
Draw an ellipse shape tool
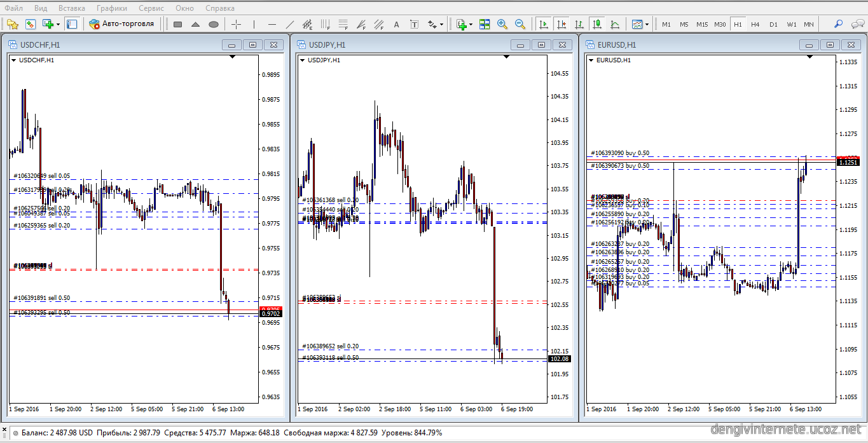[x=214, y=24]
